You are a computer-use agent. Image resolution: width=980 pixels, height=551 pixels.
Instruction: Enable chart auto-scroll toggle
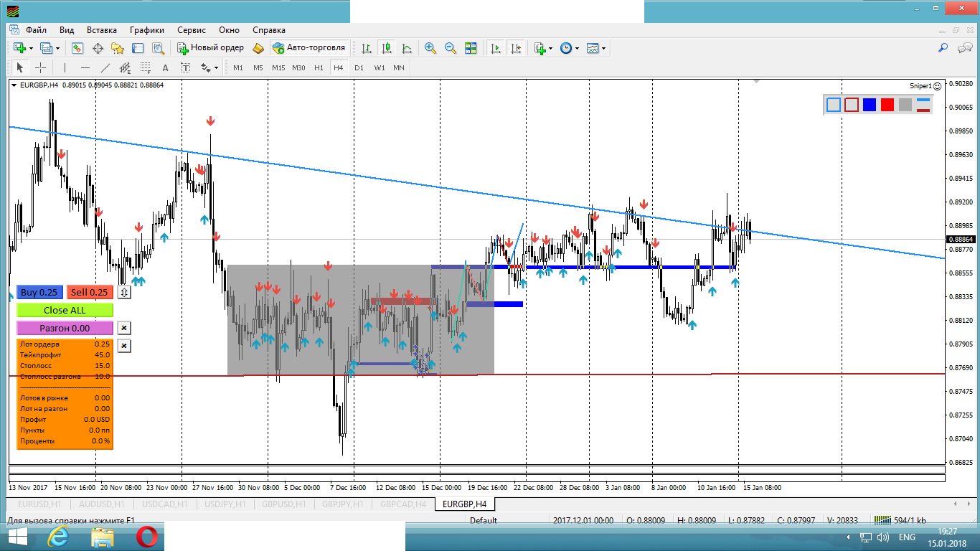(x=495, y=48)
